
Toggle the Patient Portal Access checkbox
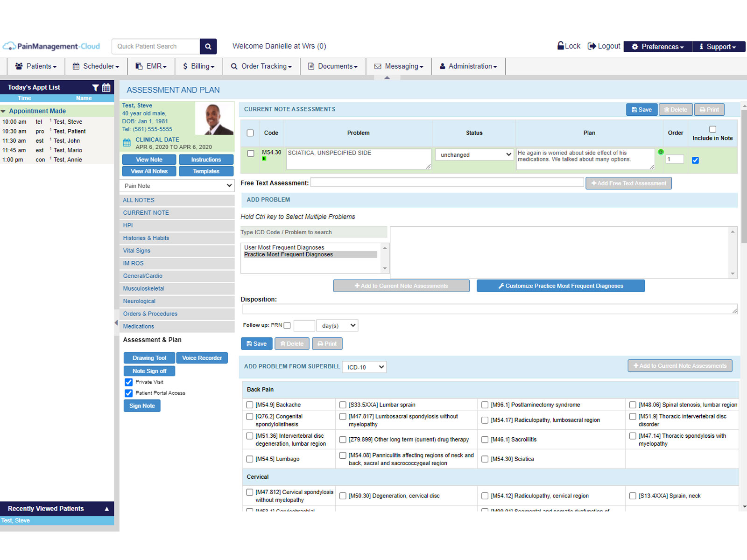[x=128, y=393]
